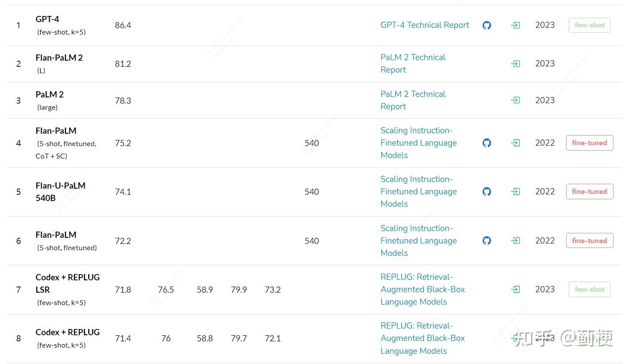
Task: Click the Flan-PaLM 2 model name
Action: (x=59, y=58)
